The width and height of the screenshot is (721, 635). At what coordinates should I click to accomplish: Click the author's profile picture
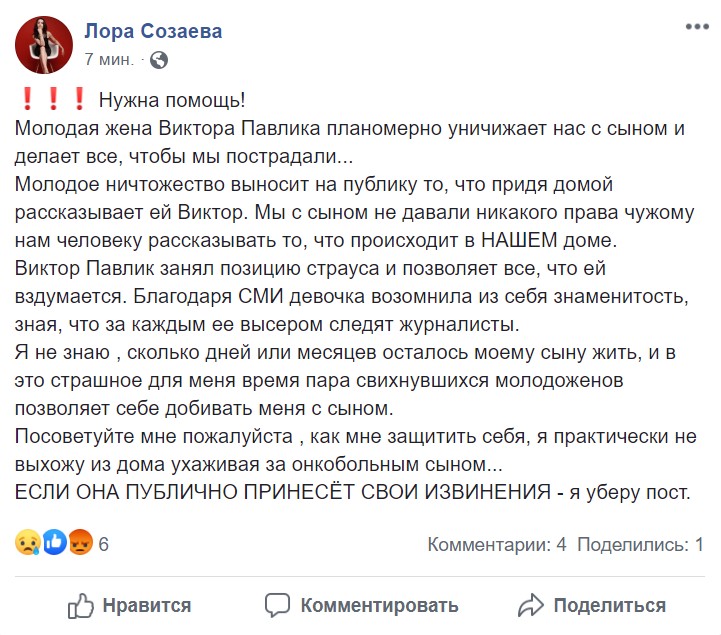44,44
